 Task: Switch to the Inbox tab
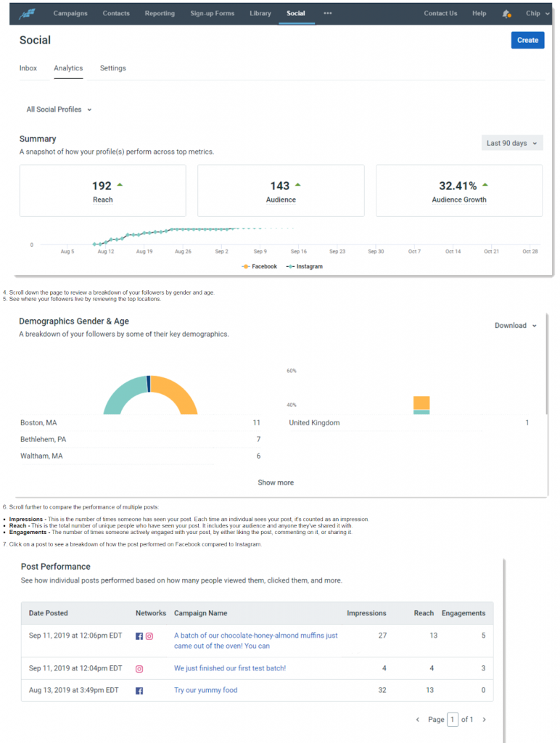coord(28,68)
